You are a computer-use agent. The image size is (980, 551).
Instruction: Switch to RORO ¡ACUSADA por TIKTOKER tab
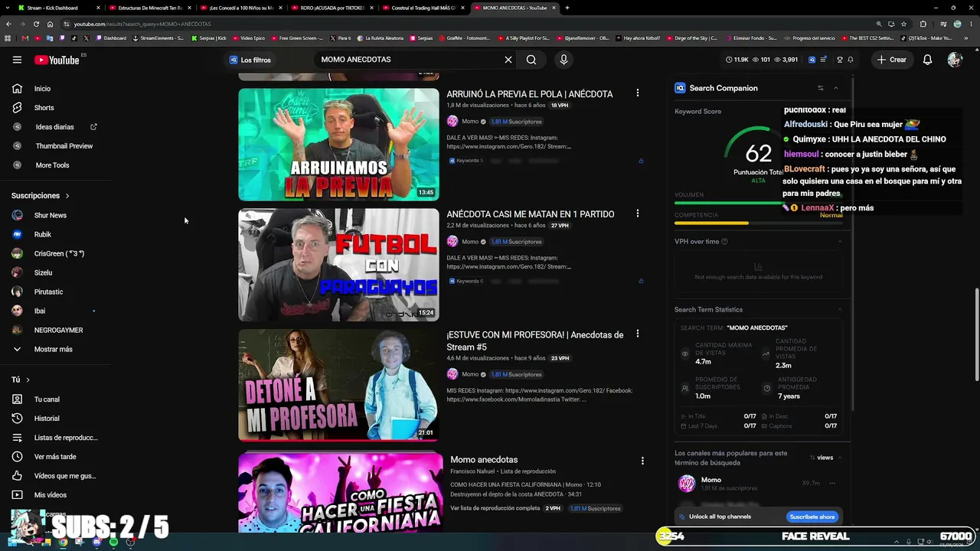pos(331,8)
